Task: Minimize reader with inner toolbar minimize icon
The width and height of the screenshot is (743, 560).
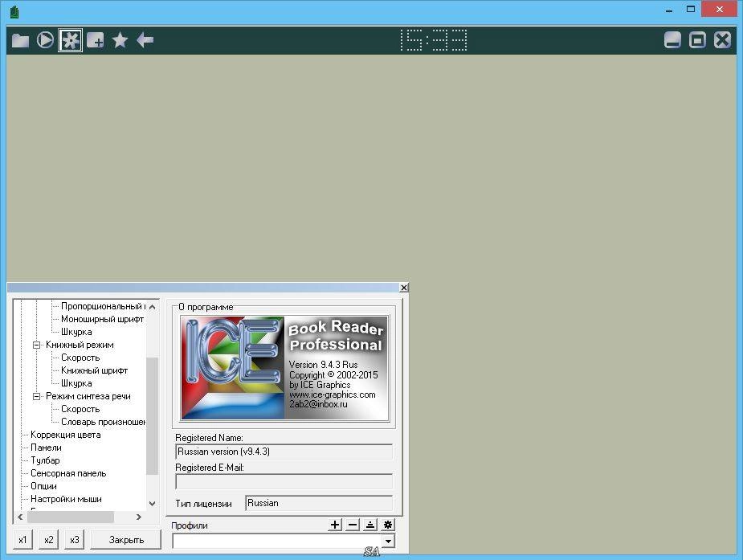Action: (x=672, y=40)
